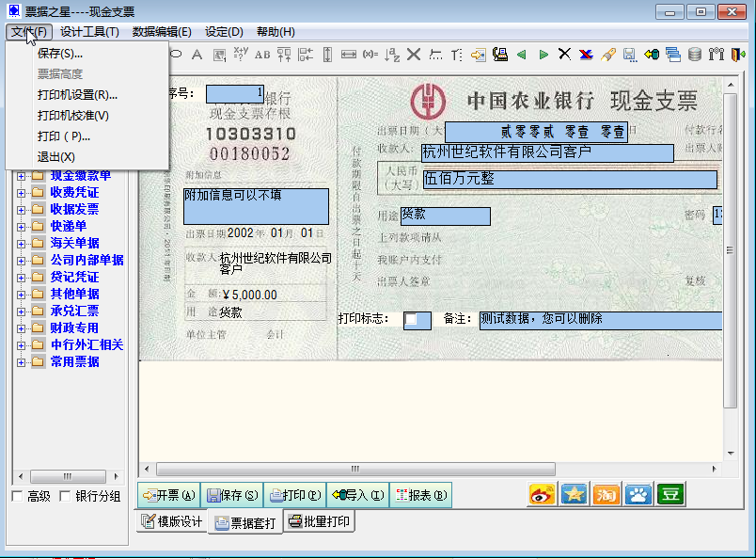
Task: Open 打印机设置(R)... menu entry
Action: click(x=87, y=95)
